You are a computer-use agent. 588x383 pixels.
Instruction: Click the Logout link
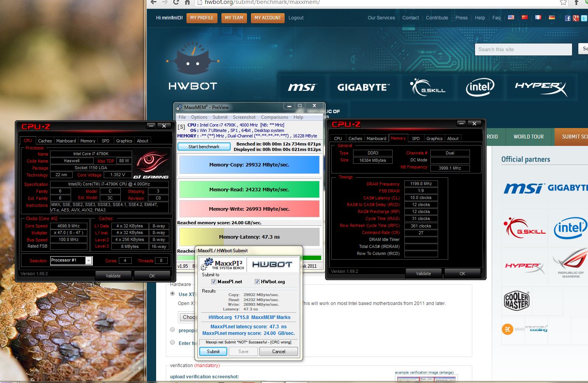(x=296, y=18)
